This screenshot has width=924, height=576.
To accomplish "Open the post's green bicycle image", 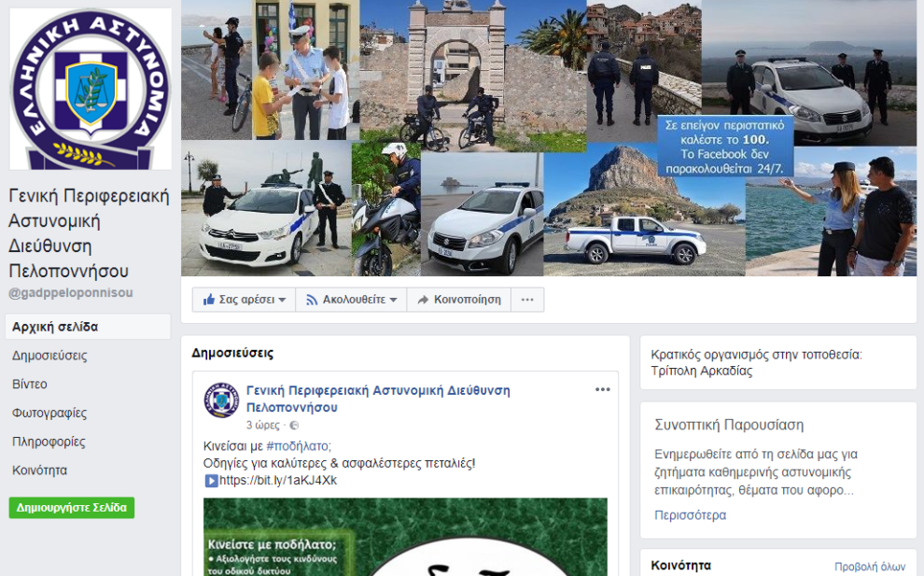I will (405, 537).
